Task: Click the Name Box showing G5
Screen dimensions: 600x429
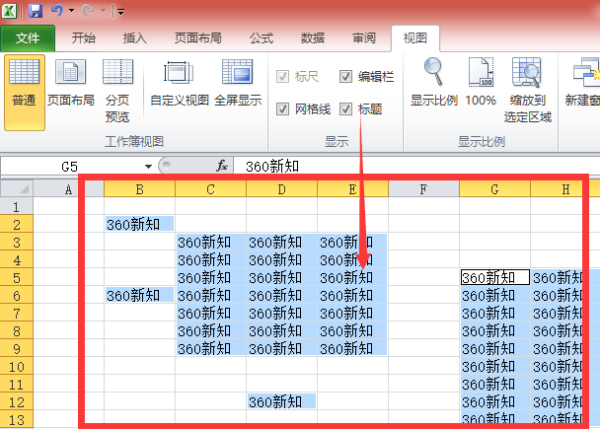Action: click(69, 166)
